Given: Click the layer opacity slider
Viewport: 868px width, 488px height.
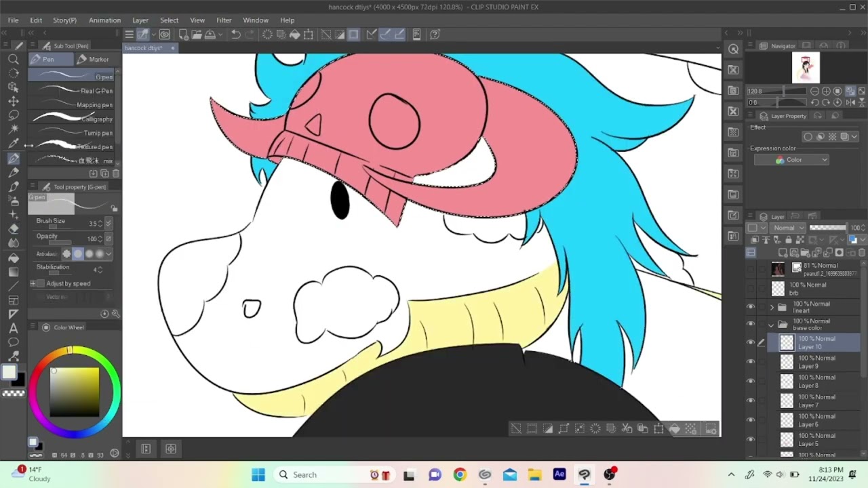Looking at the screenshot, I should click(828, 228).
